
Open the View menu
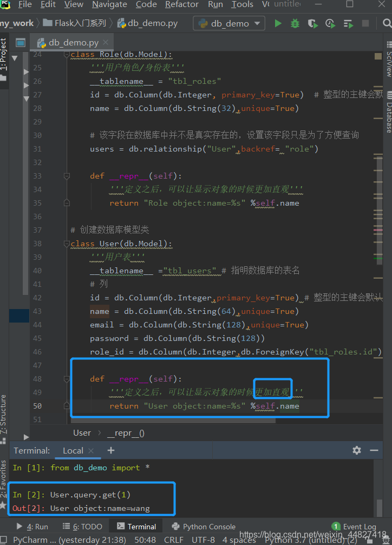pos(74,4)
